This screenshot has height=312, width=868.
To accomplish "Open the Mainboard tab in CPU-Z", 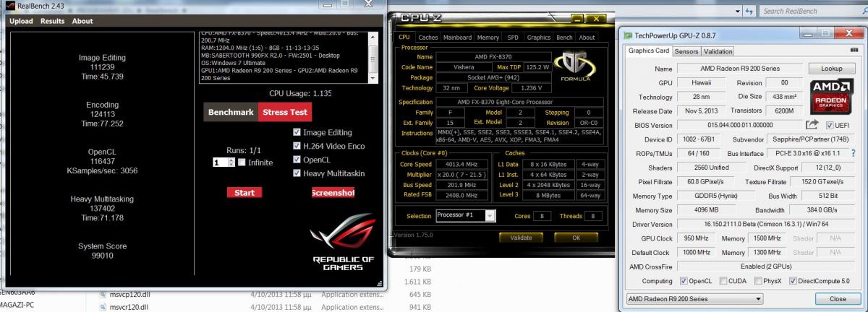I will pos(457,38).
